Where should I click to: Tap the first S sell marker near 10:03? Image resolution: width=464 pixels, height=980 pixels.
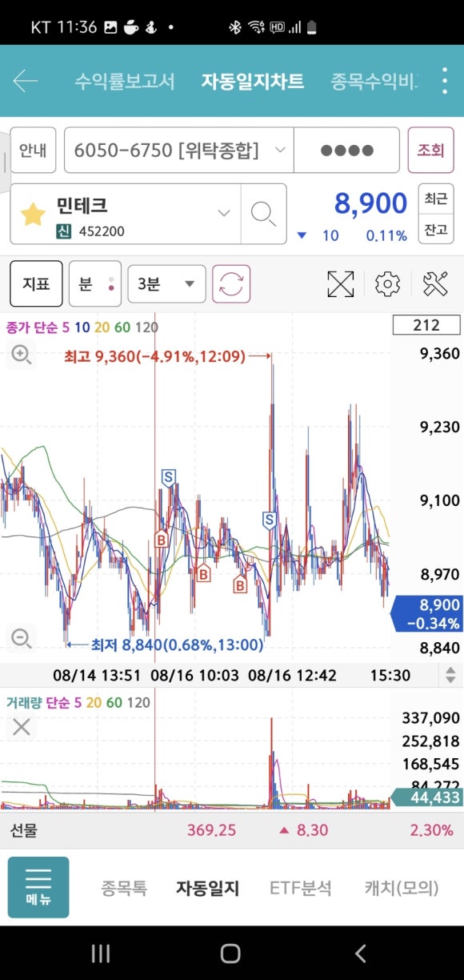coord(168,478)
